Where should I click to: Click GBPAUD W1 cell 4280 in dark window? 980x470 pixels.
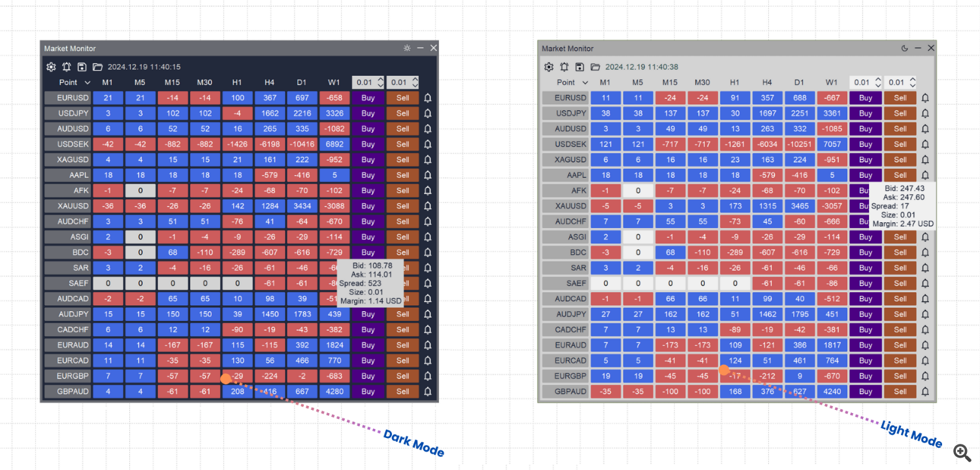(335, 392)
